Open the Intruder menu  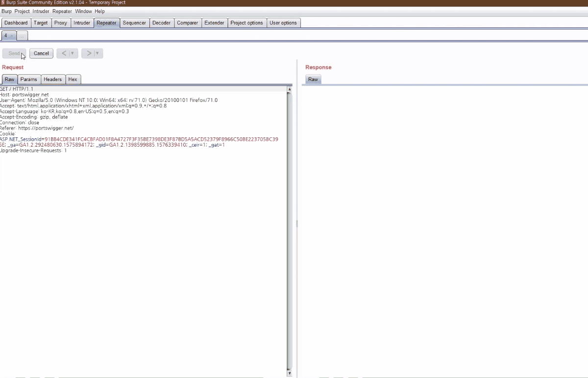pyautogui.click(x=41, y=11)
